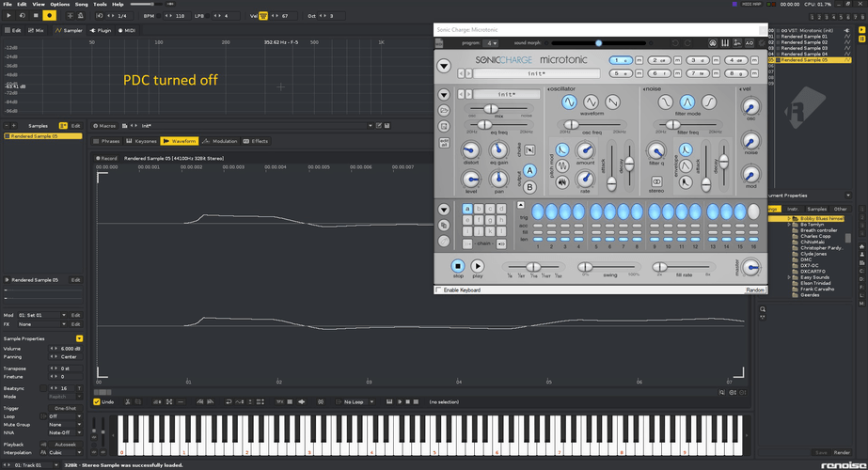This screenshot has height=470, width=868.
Task: Expand the Bobby Blues himself folder
Action: coord(789,219)
